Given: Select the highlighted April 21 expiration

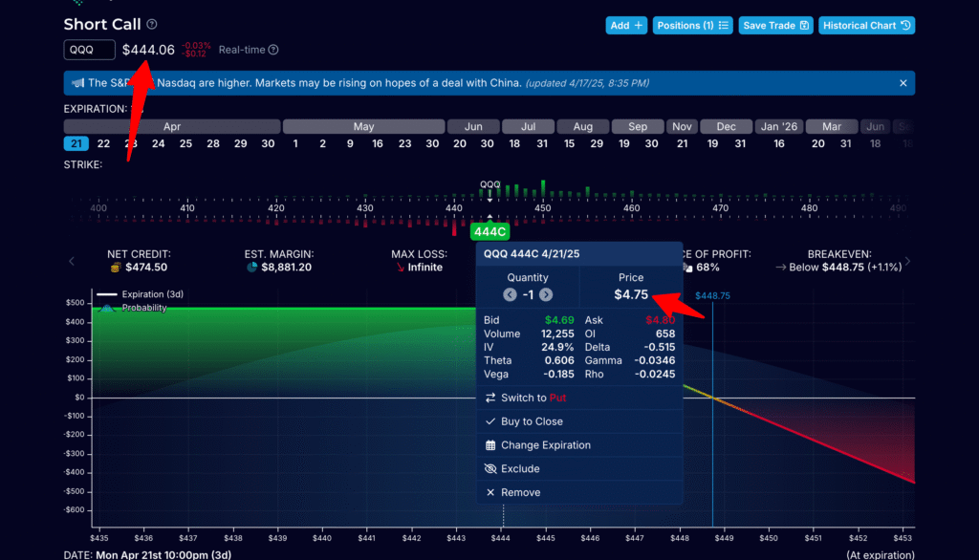Looking at the screenshot, I should click(76, 143).
